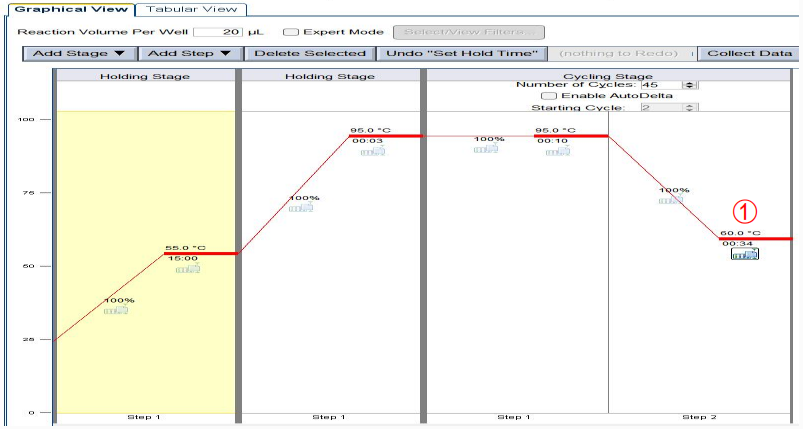Click the 00:34 hold time on 60.0 °C step
Image resolution: width=803 pixels, height=429 pixels.
pos(737,243)
